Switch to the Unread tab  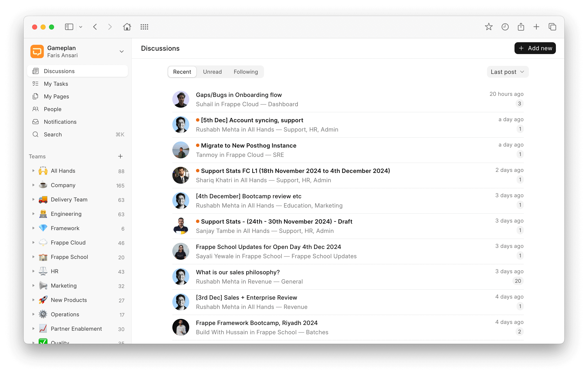point(212,72)
